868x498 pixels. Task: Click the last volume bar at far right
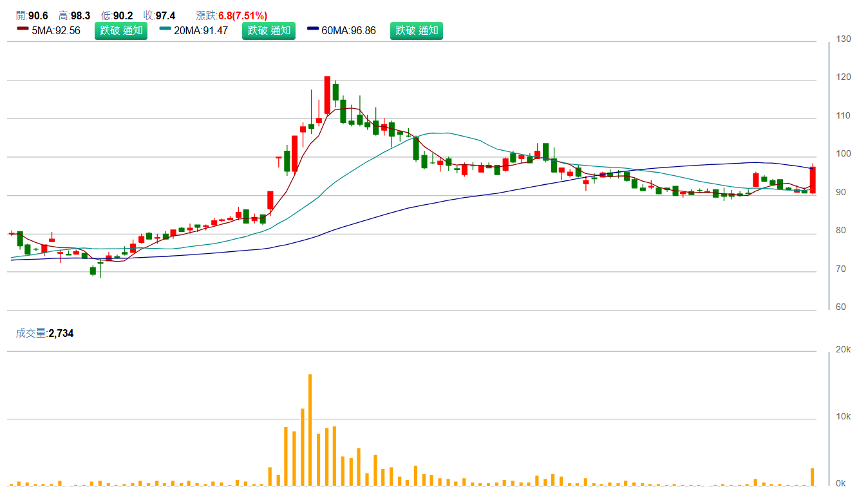(813, 477)
